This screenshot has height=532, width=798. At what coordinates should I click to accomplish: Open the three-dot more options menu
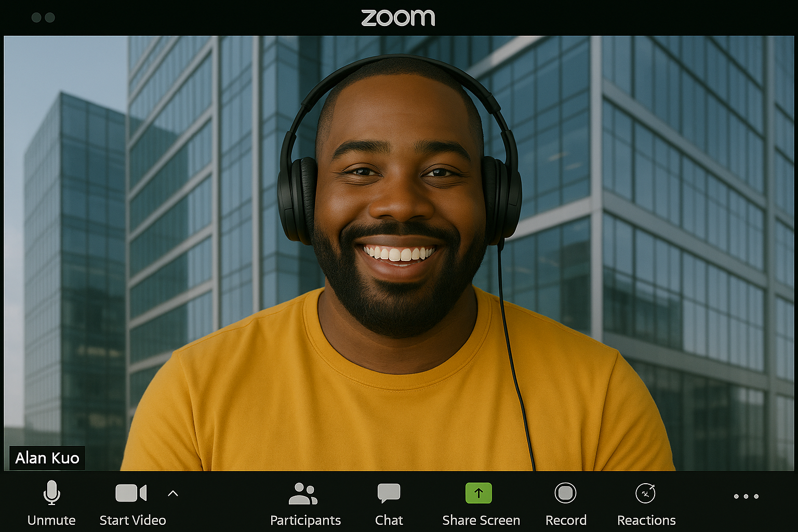tap(746, 497)
